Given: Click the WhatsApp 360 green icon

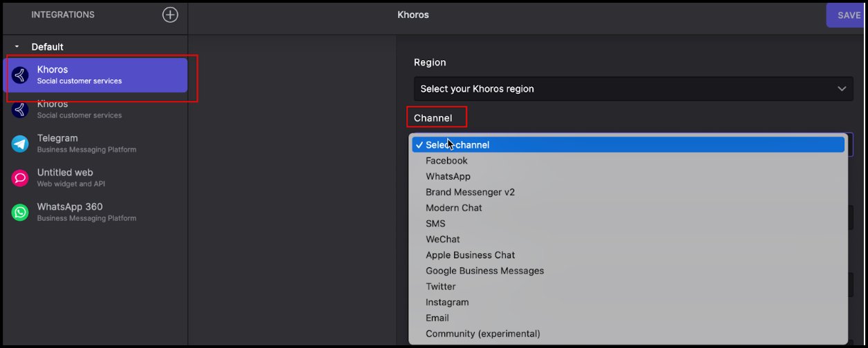Looking at the screenshot, I should [x=20, y=212].
